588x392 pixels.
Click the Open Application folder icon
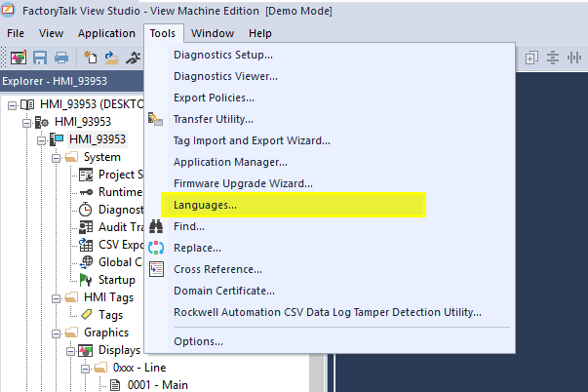[x=111, y=58]
